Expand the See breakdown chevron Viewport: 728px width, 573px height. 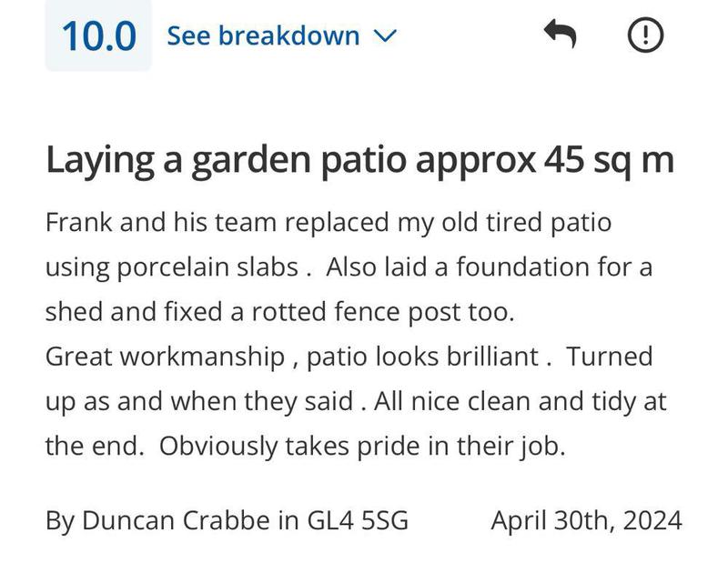pos(385,36)
